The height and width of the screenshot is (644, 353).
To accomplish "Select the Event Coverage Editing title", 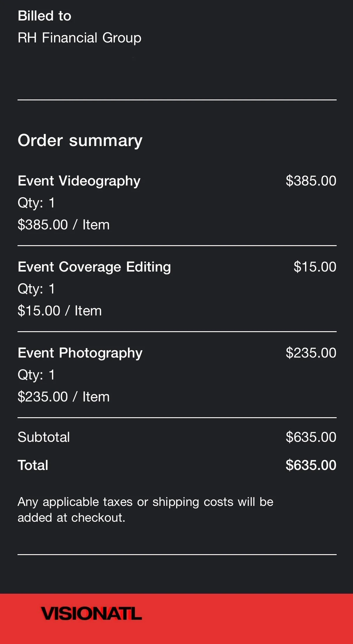I will (94, 267).
